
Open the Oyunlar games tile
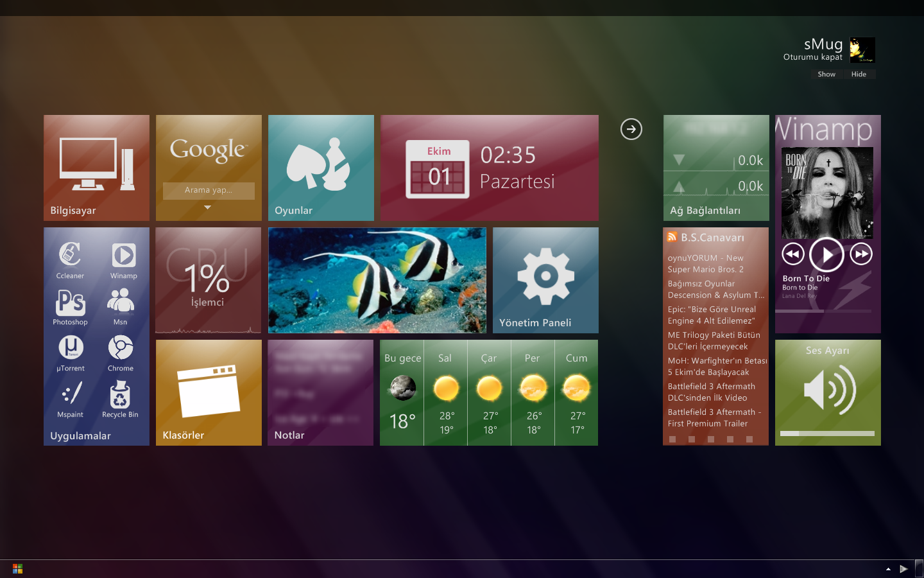click(321, 168)
